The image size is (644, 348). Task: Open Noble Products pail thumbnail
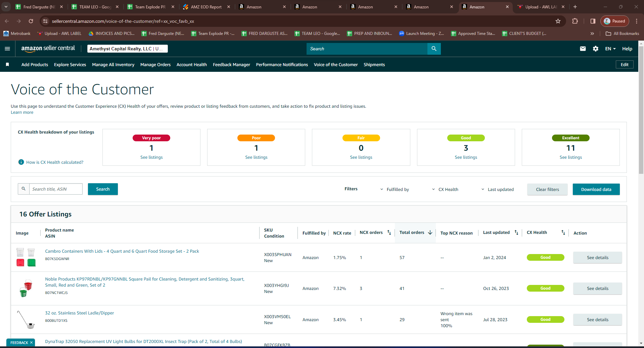(x=26, y=288)
